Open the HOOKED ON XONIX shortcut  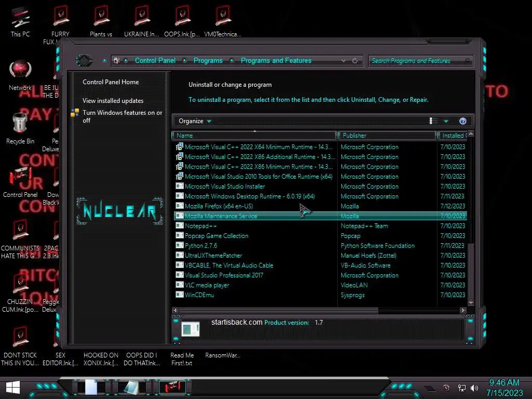[x=101, y=360]
